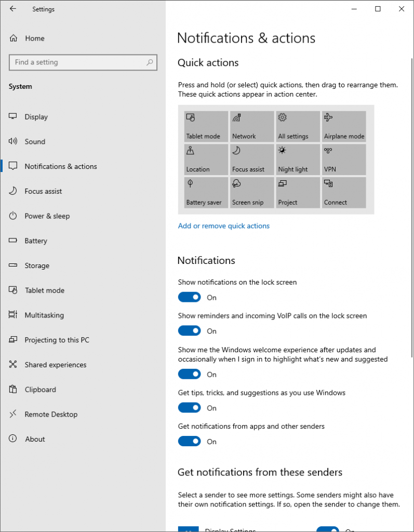Click the Battery icon in sidebar
Viewport: 414px width, 532px height.
[13, 240]
